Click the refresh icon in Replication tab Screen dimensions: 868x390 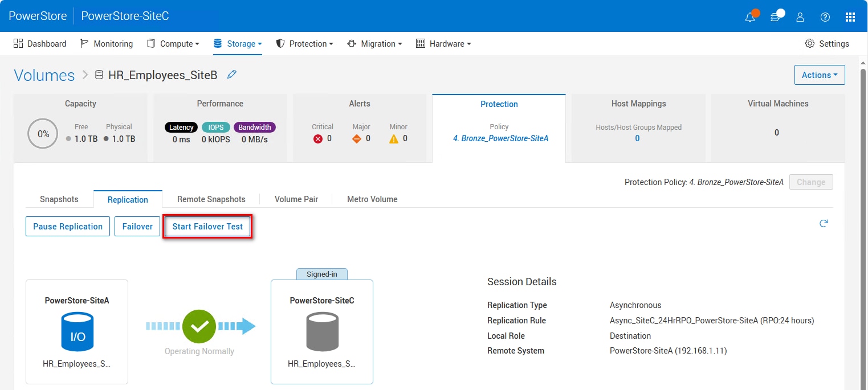(824, 224)
